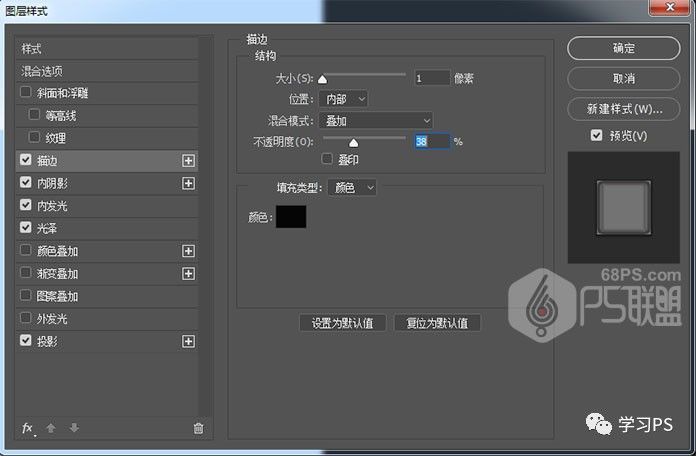This screenshot has height=456, width=696.
Task: Enable the 斜面和浮雕 checkbox
Action: [x=26, y=93]
